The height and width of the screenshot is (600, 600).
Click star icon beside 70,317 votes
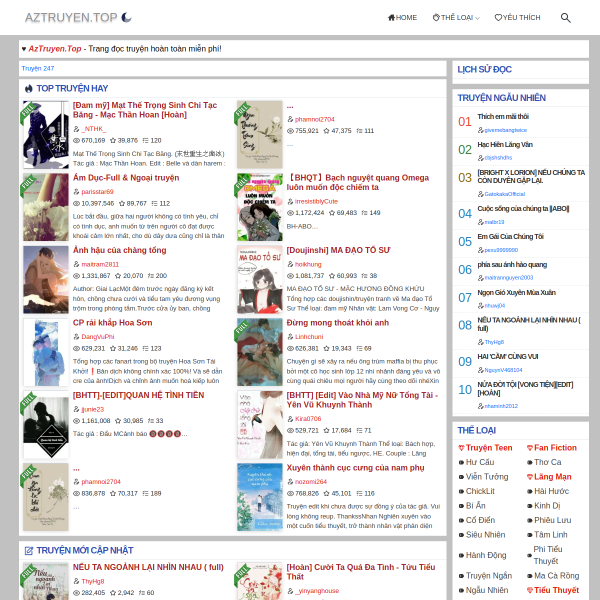click(x=113, y=494)
